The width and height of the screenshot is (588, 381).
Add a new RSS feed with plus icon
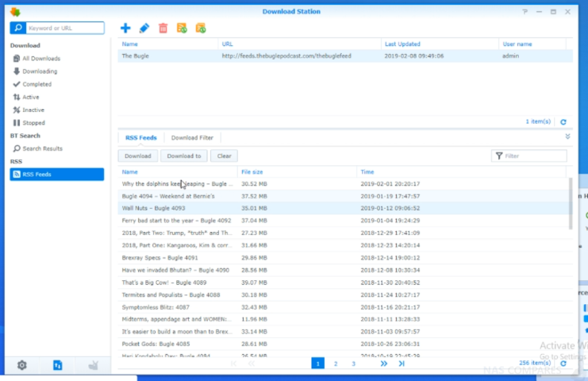coord(125,28)
